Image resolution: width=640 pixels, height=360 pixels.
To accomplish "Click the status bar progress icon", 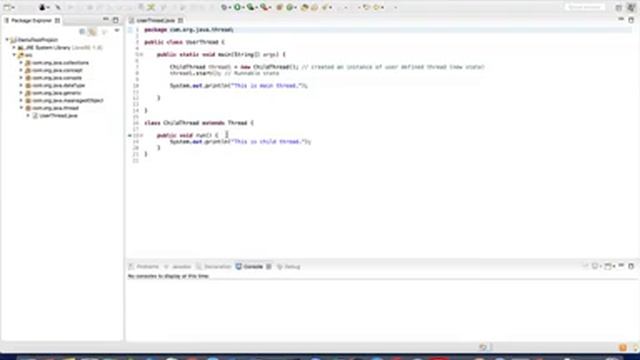I will point(483,347).
